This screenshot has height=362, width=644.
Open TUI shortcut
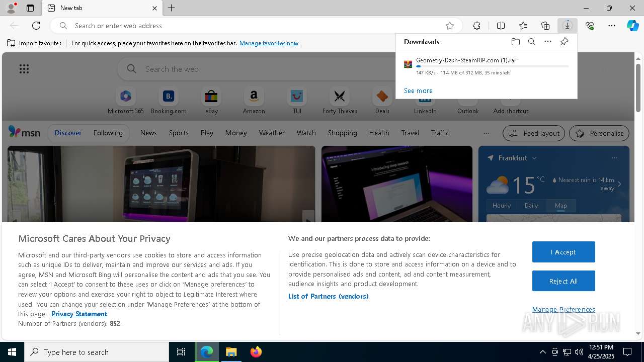297,101
